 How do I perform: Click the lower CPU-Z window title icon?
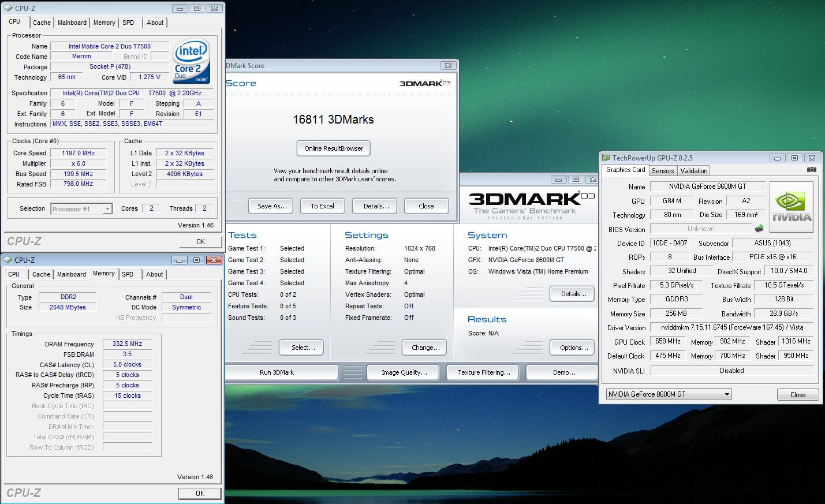pyautogui.click(x=8, y=260)
